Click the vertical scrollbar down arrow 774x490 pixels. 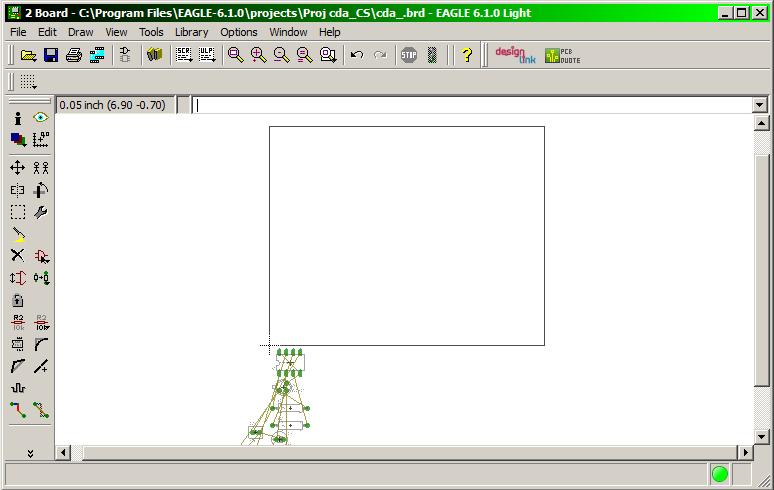761,437
